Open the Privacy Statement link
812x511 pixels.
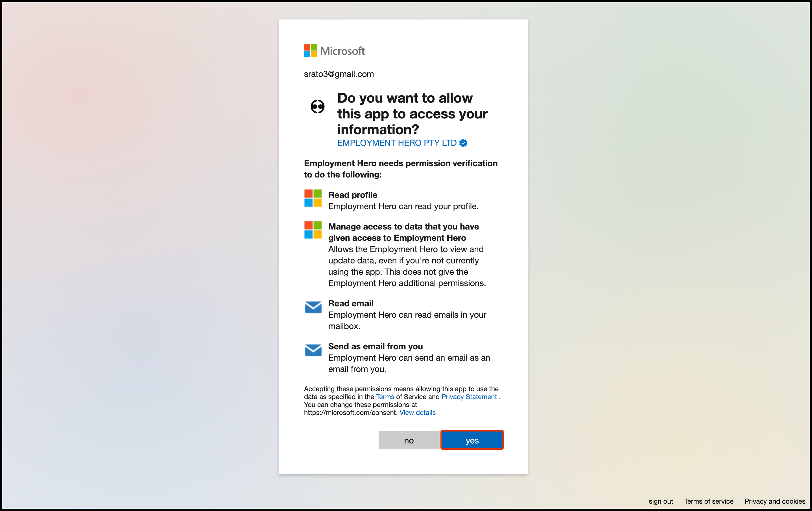(469, 397)
